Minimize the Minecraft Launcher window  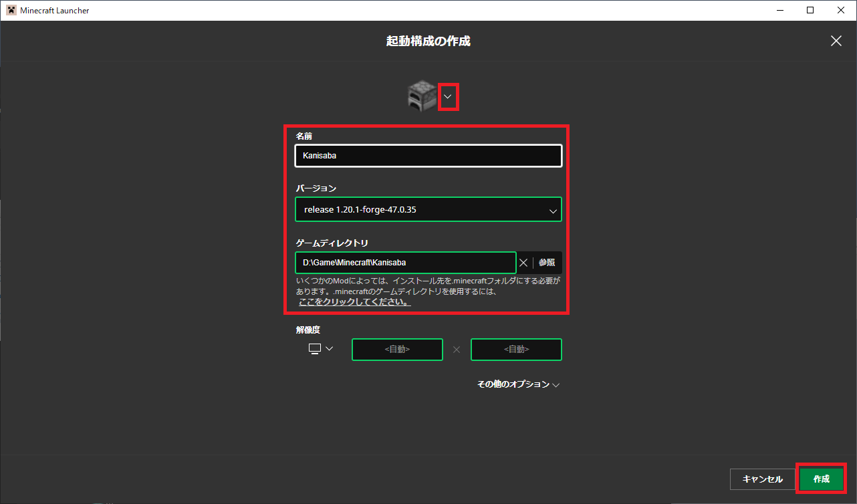coord(779,10)
